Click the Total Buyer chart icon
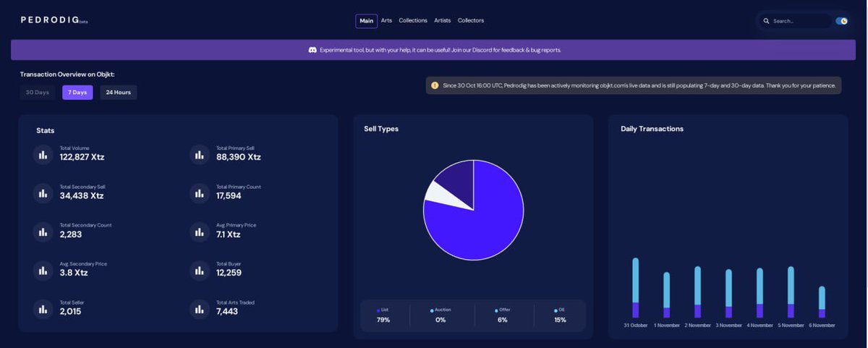Image resolution: width=868 pixels, height=348 pixels. pyautogui.click(x=199, y=271)
